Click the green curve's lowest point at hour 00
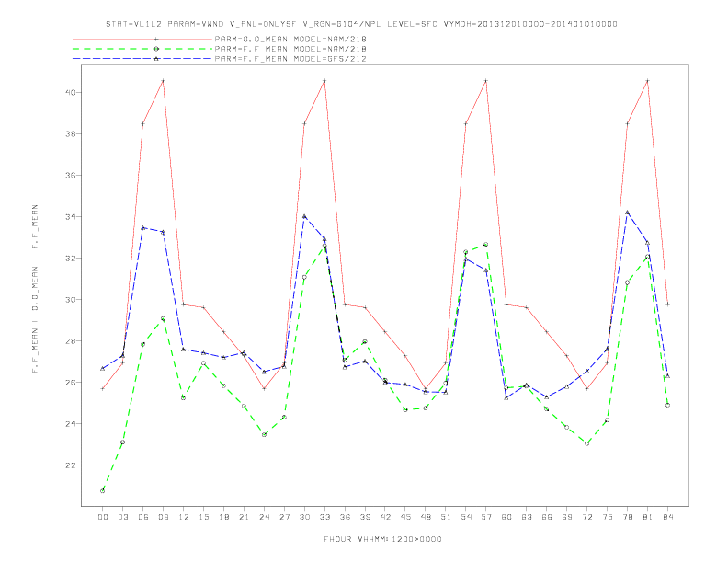Screen dimensions: 728x563 point(103,491)
